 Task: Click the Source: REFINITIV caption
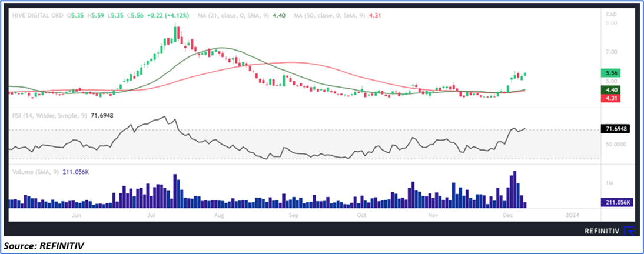pyautogui.click(x=45, y=246)
